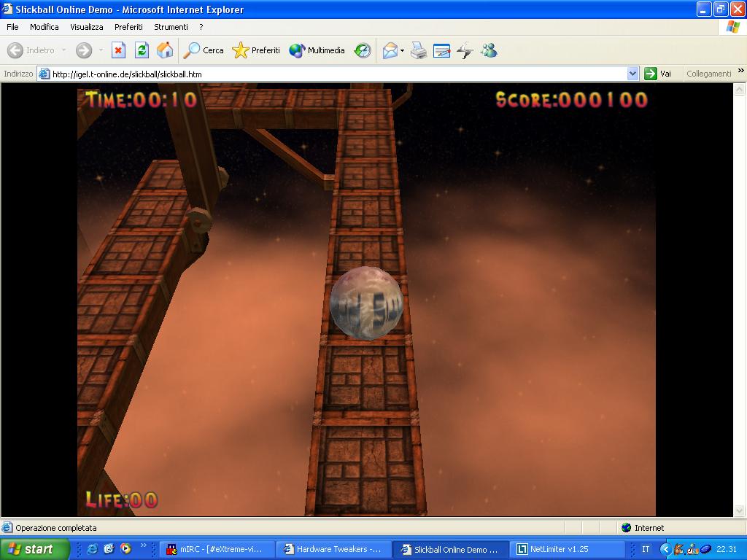
Task: Click the TIME:00:10 game counter
Action: [141, 99]
